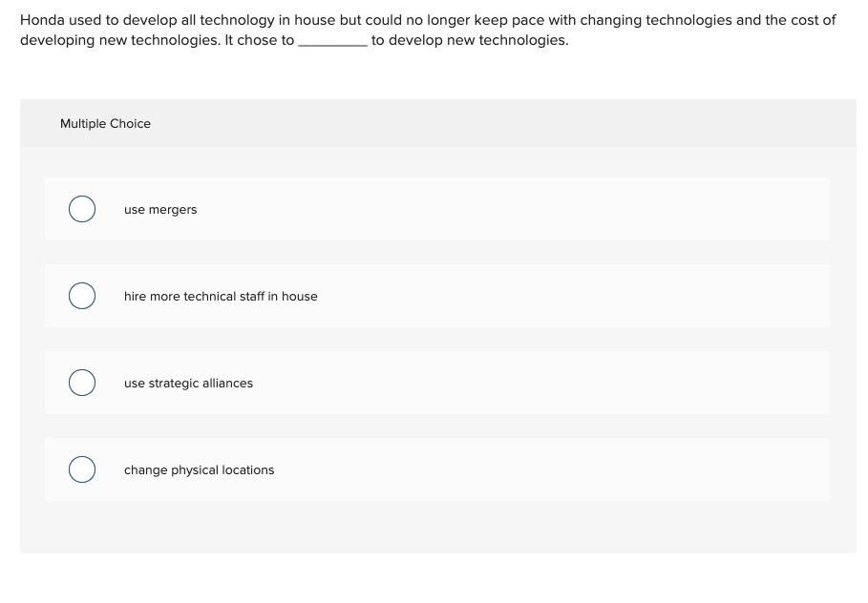Click the text 'hire more technical staff in house'
The height and width of the screenshot is (603, 868).
pos(221,296)
